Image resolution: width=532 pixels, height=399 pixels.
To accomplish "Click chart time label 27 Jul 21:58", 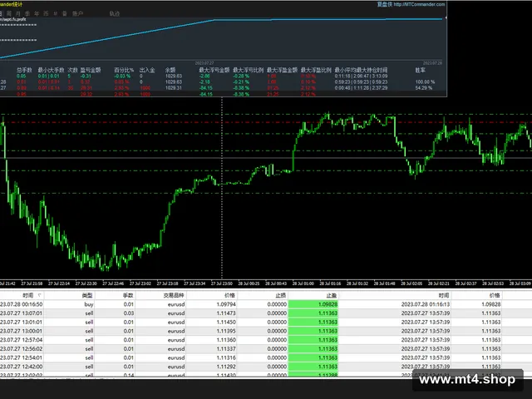I will [32, 283].
